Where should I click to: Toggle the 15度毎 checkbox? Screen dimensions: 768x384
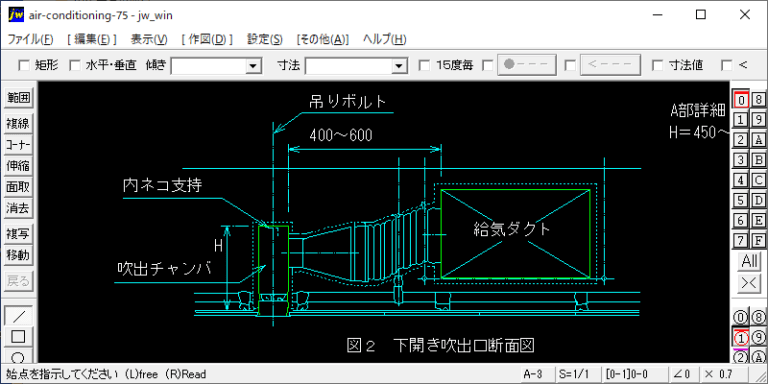425,65
